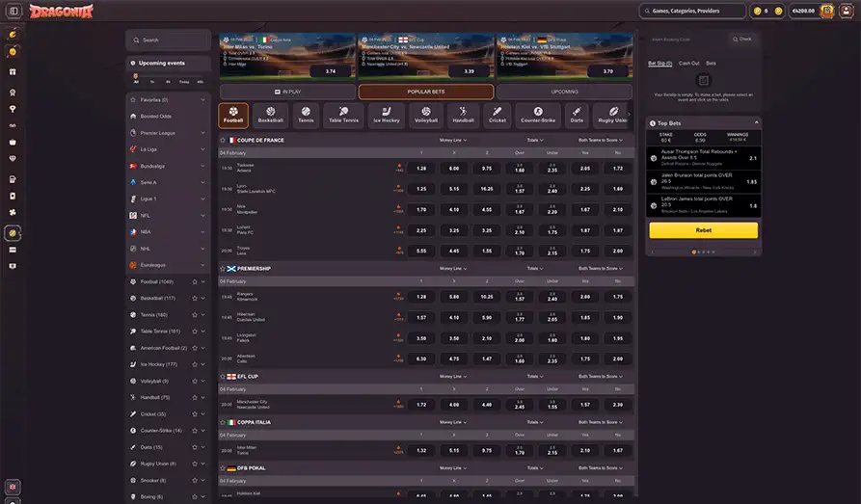Favorite the Coupe de France league star
Viewport: 861px width, 504px height.
(223, 140)
